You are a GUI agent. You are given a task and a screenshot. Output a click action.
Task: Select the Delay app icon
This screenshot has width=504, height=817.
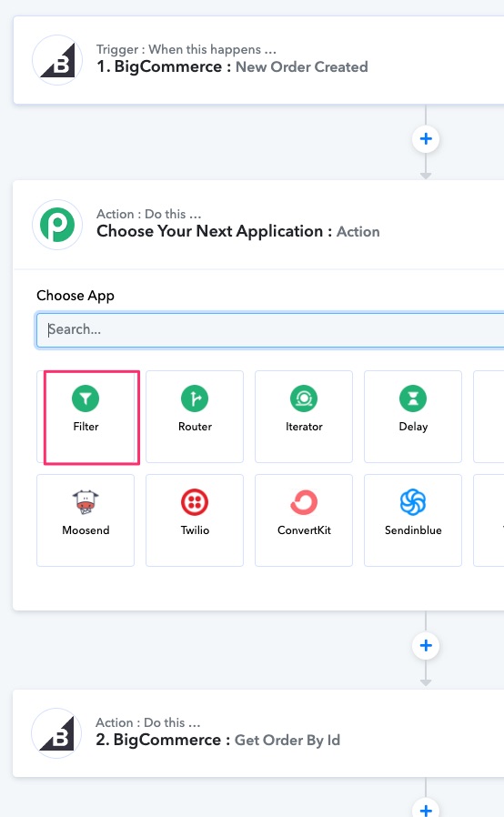(413, 398)
